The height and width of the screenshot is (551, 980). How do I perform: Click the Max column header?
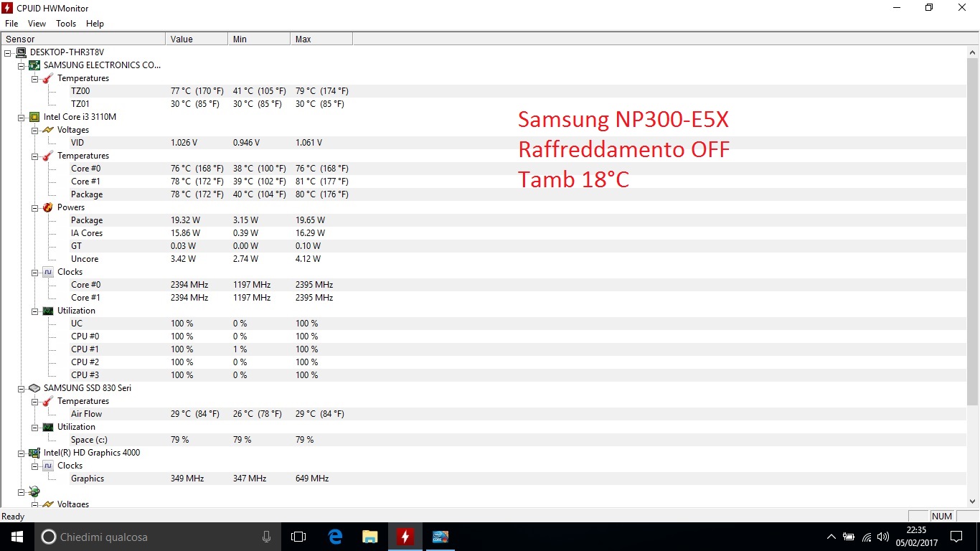coord(321,39)
